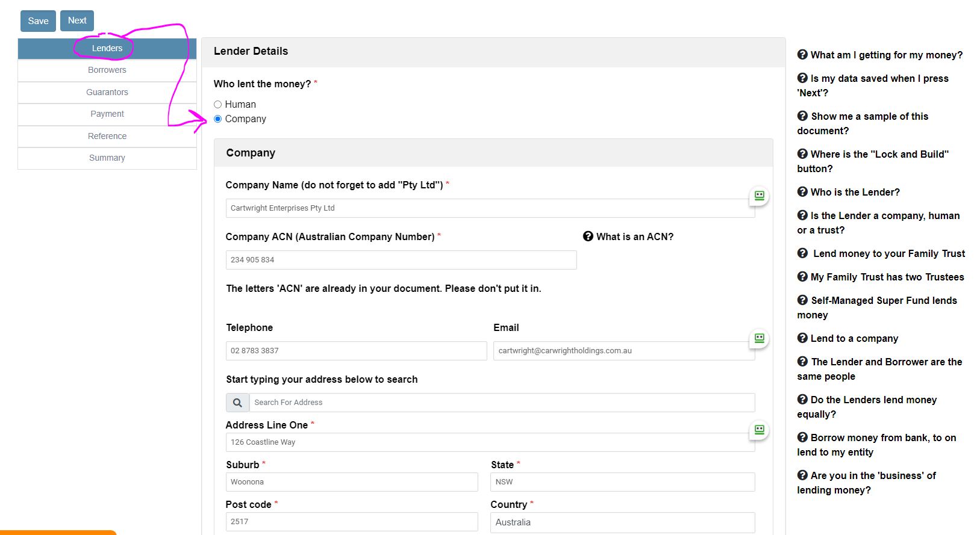
Task: Switch to the Borrowers tab
Action: click(107, 70)
